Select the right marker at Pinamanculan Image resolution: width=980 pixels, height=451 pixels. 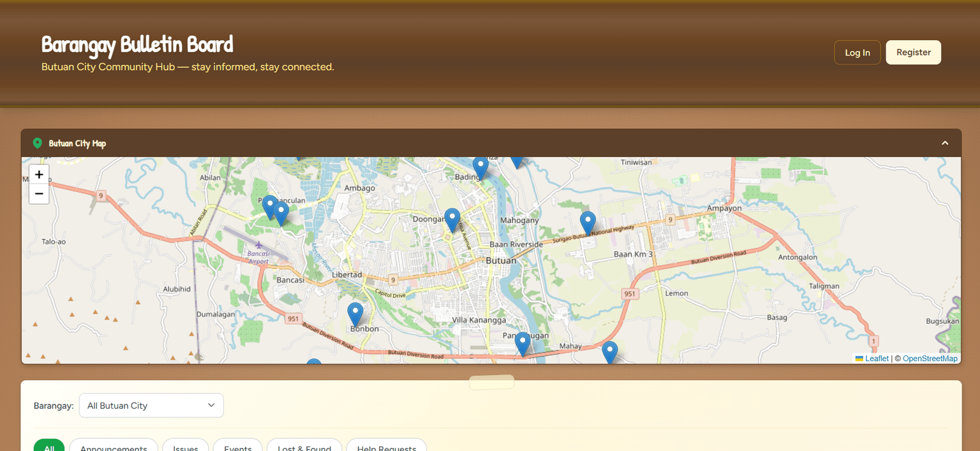(x=281, y=214)
